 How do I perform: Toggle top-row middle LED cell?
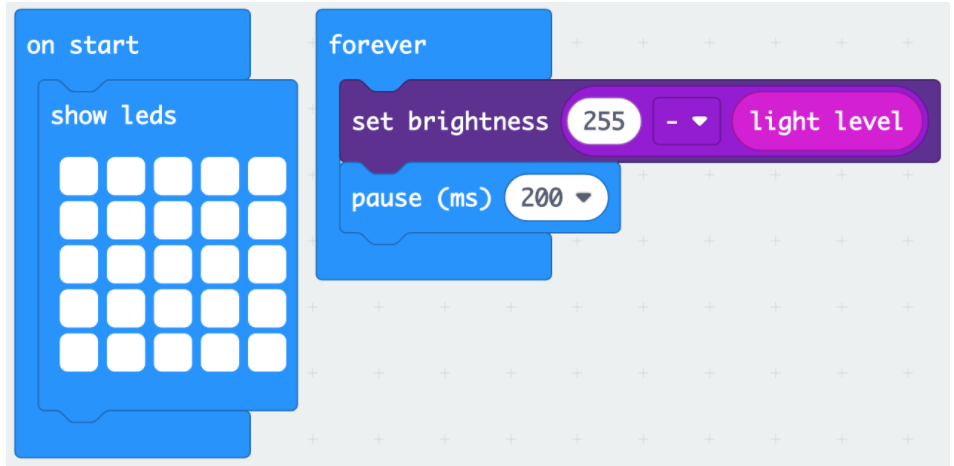(173, 176)
